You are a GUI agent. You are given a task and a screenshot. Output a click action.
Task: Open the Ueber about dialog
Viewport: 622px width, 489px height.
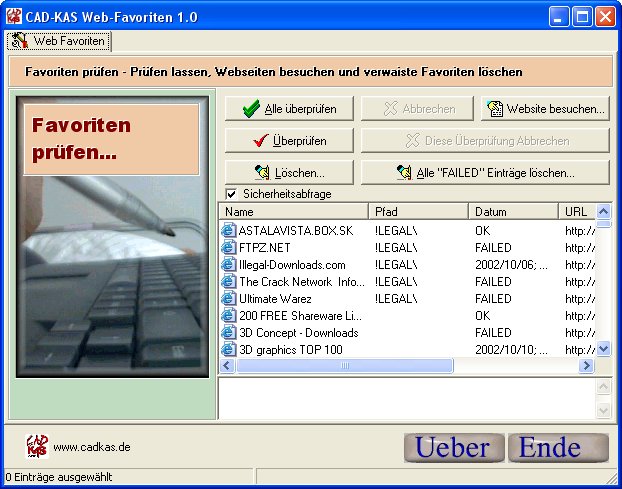454,448
